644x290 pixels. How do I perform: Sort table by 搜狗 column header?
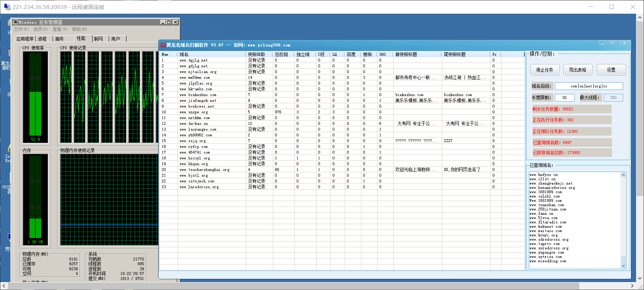369,54
